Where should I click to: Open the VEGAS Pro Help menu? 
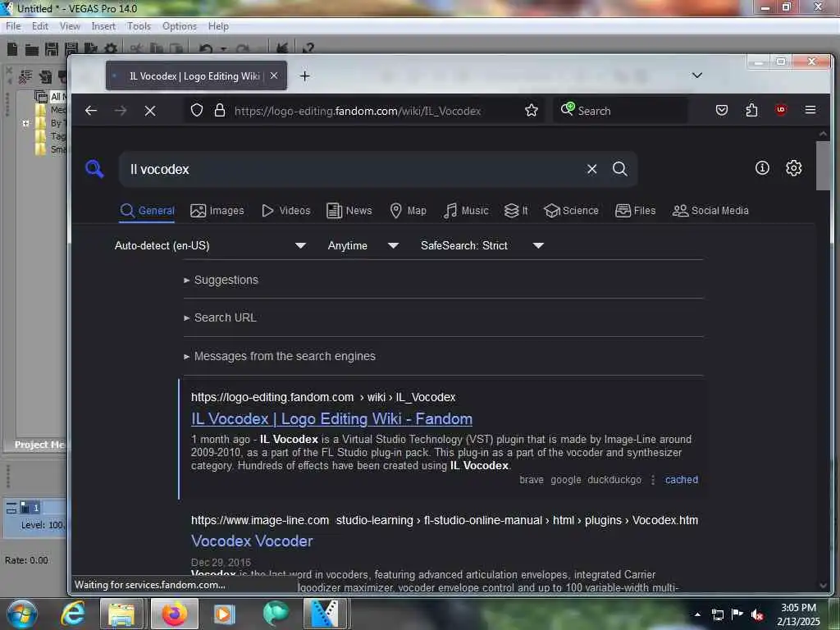[x=218, y=26]
